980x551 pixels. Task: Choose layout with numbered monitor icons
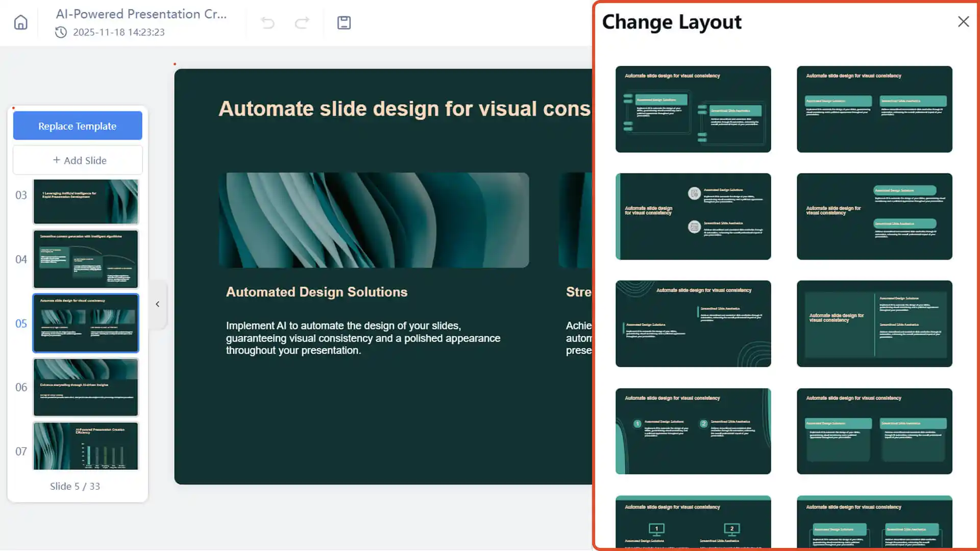(693, 521)
